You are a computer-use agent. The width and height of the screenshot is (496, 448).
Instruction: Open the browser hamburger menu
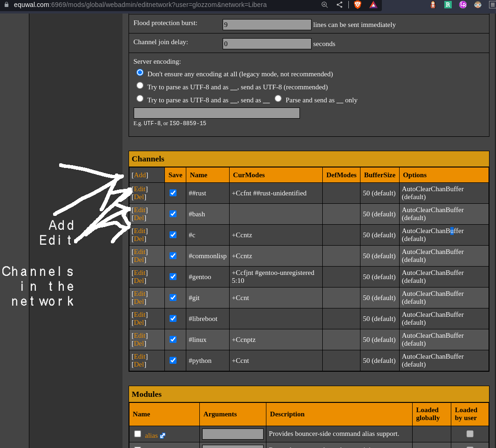(492, 5)
